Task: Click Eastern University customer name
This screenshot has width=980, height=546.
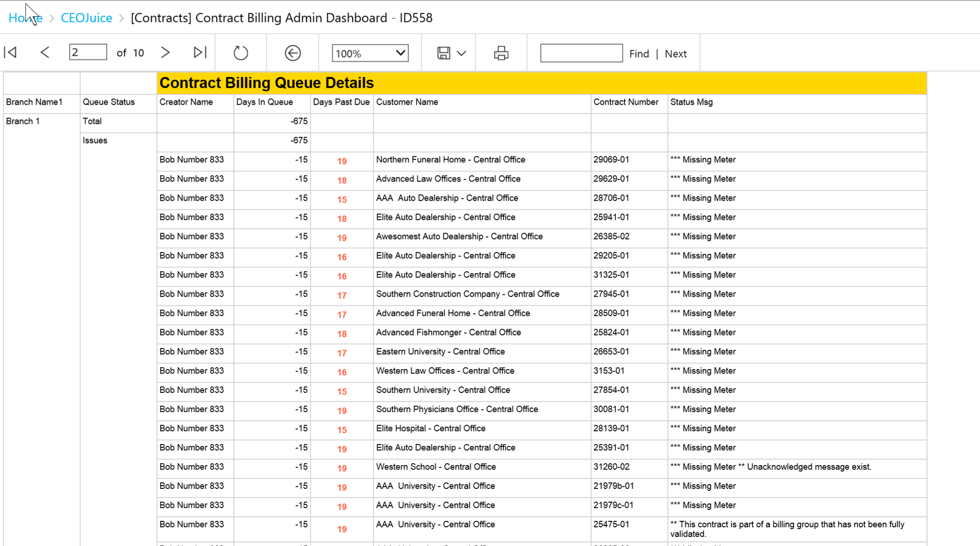Action: 440,352
